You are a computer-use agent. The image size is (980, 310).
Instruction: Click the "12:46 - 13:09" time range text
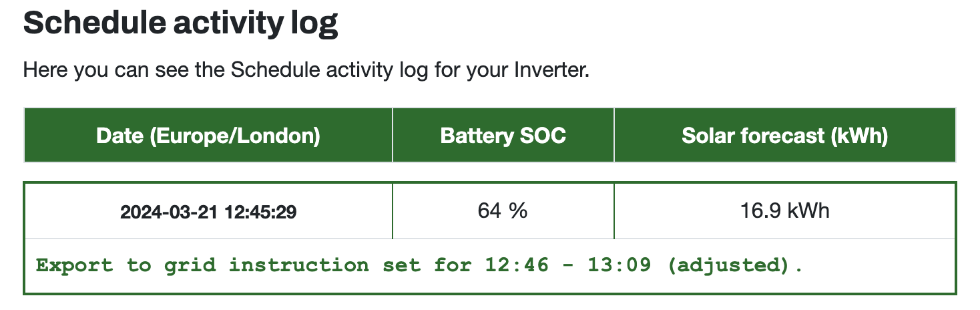[x=567, y=265]
